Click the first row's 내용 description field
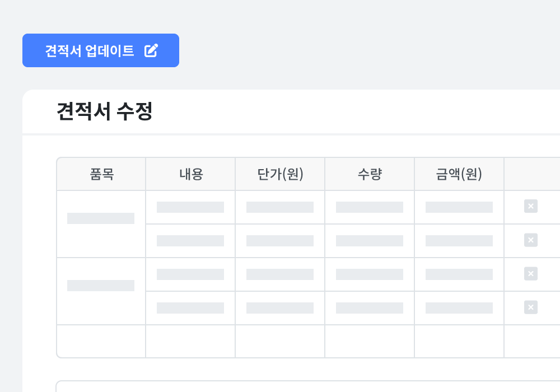560x392 pixels. [x=190, y=207]
